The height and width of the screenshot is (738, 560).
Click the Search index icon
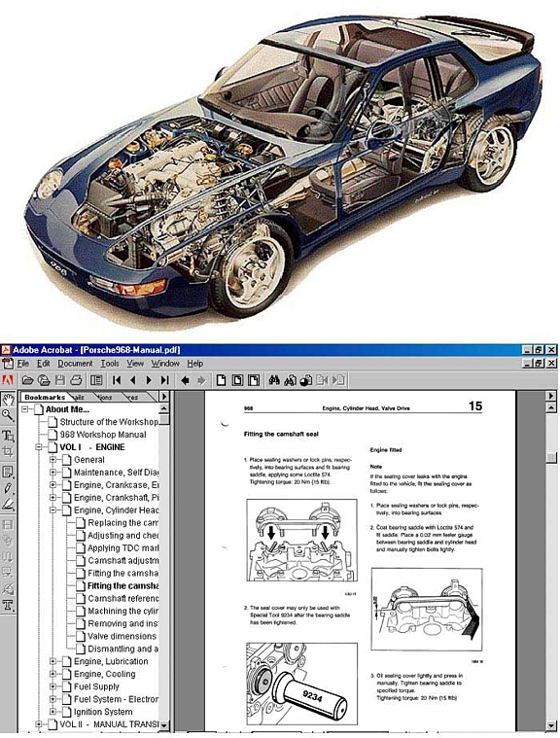pos(291,380)
